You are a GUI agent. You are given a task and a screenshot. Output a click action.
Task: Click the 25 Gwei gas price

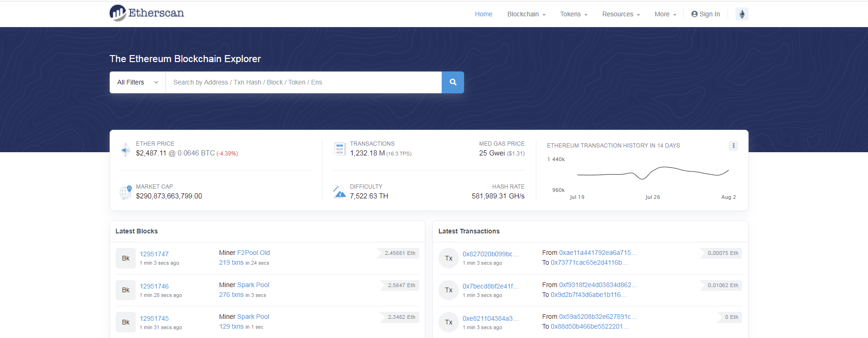click(x=492, y=153)
